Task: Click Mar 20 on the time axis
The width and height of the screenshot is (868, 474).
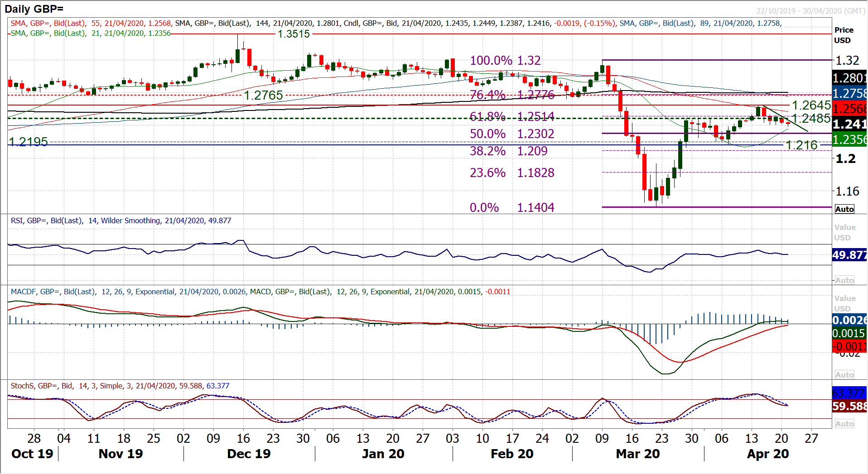Action: point(638,454)
